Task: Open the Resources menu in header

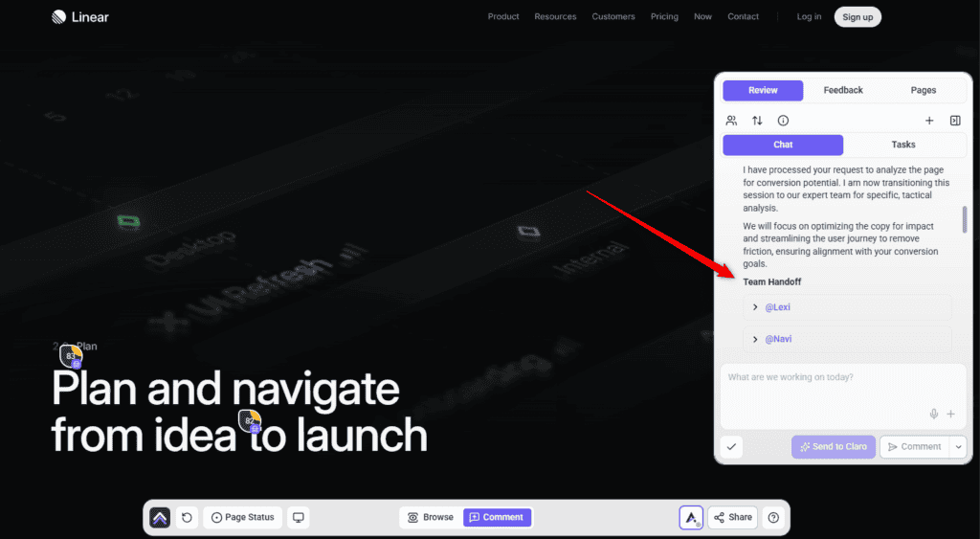Action: [x=555, y=17]
